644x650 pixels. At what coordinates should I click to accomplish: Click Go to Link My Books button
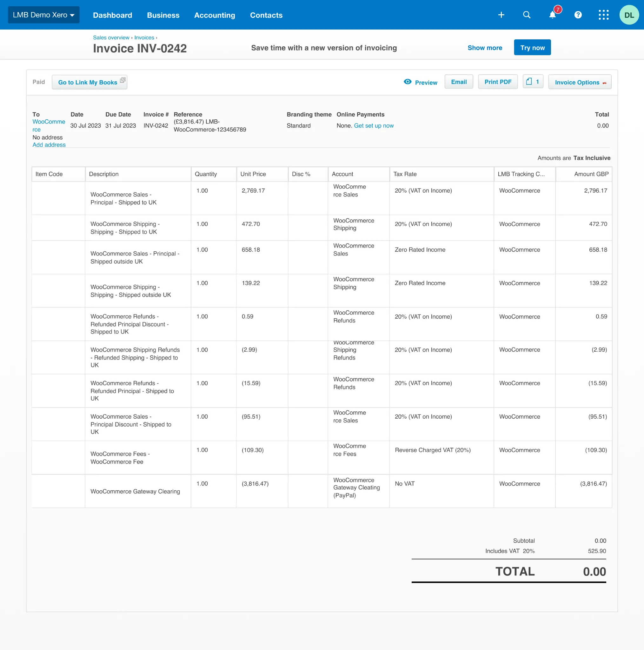90,82
